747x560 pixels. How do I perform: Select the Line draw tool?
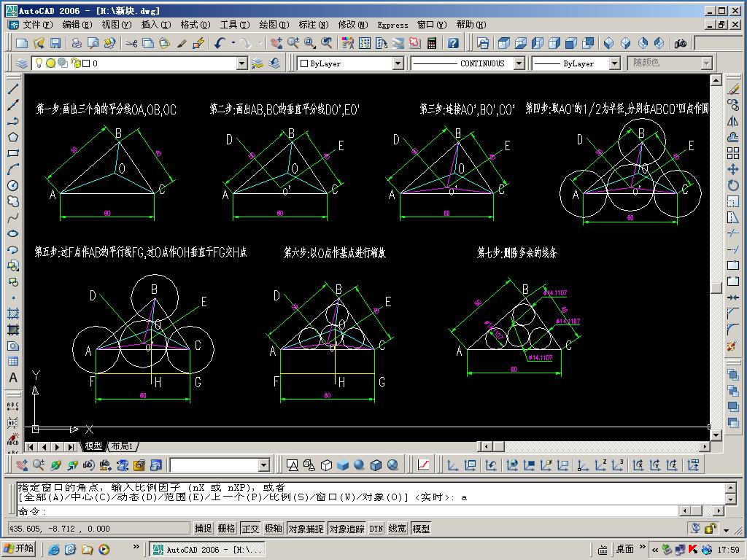point(13,89)
